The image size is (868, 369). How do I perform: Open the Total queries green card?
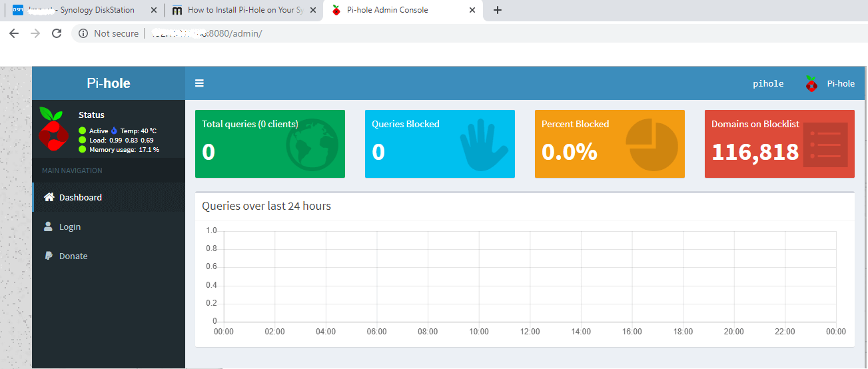click(270, 144)
